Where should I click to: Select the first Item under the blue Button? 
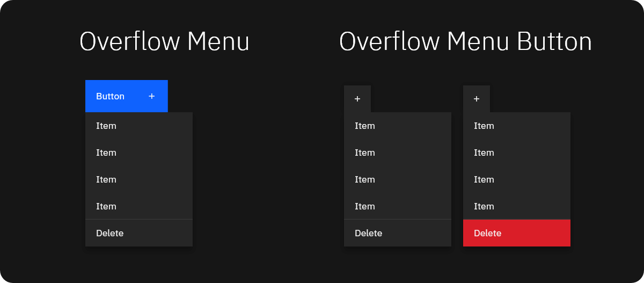[139, 126]
